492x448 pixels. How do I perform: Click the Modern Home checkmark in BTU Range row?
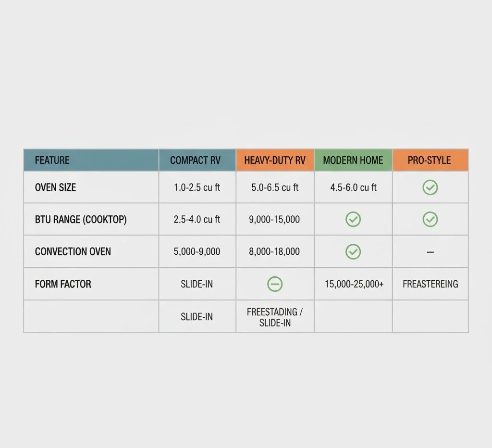(x=353, y=220)
